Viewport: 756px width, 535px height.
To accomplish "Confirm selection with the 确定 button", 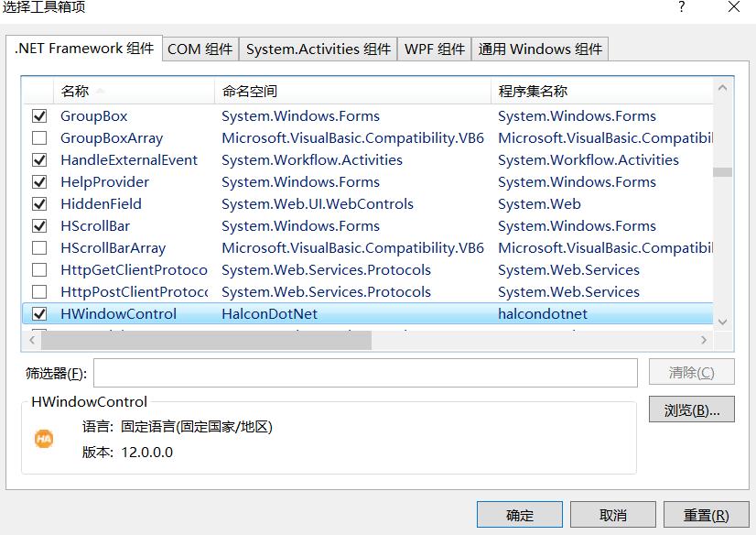I will [x=519, y=514].
